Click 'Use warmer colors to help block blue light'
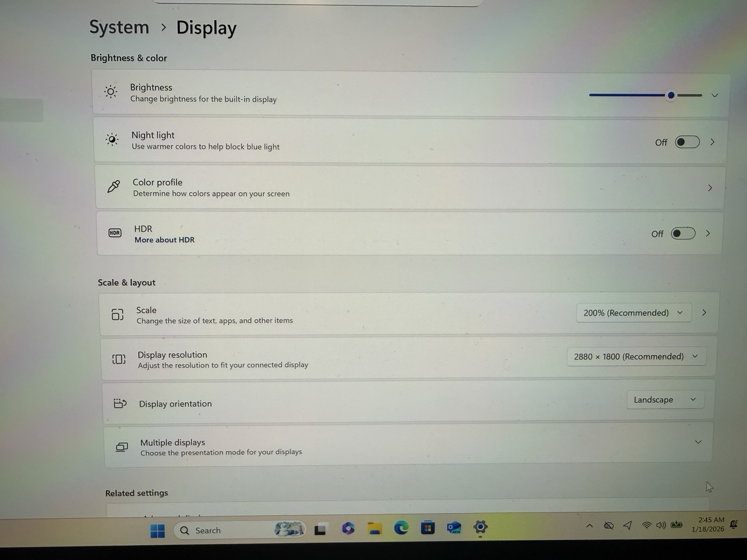The width and height of the screenshot is (747, 560). pos(205,147)
